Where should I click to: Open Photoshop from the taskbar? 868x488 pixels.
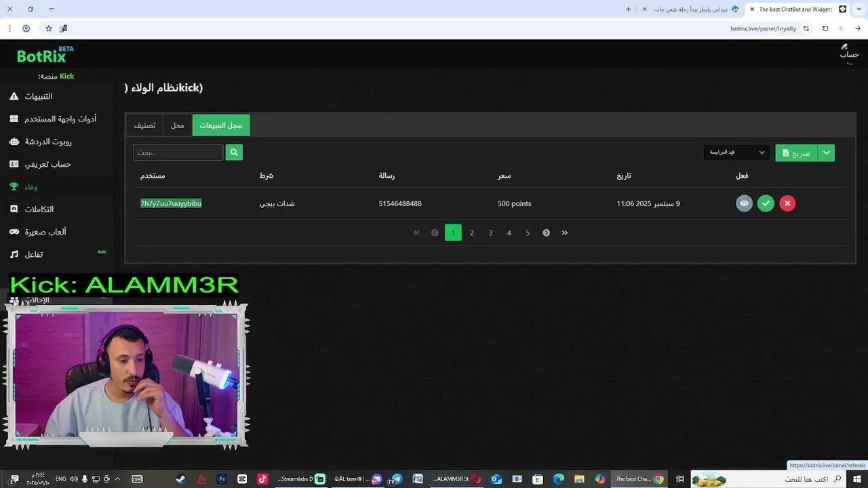(222, 479)
